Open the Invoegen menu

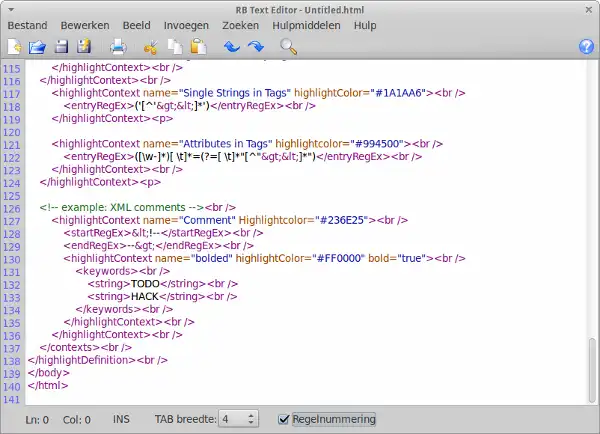click(x=186, y=25)
